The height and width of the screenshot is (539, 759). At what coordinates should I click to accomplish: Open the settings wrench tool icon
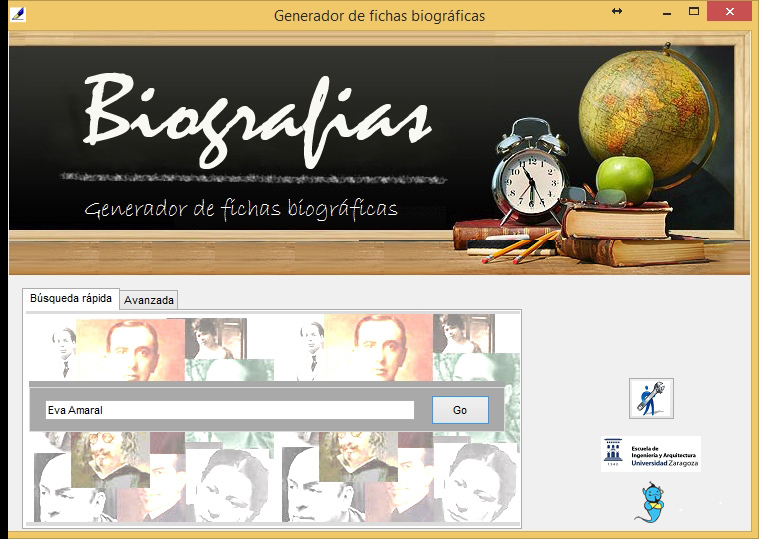(x=651, y=399)
